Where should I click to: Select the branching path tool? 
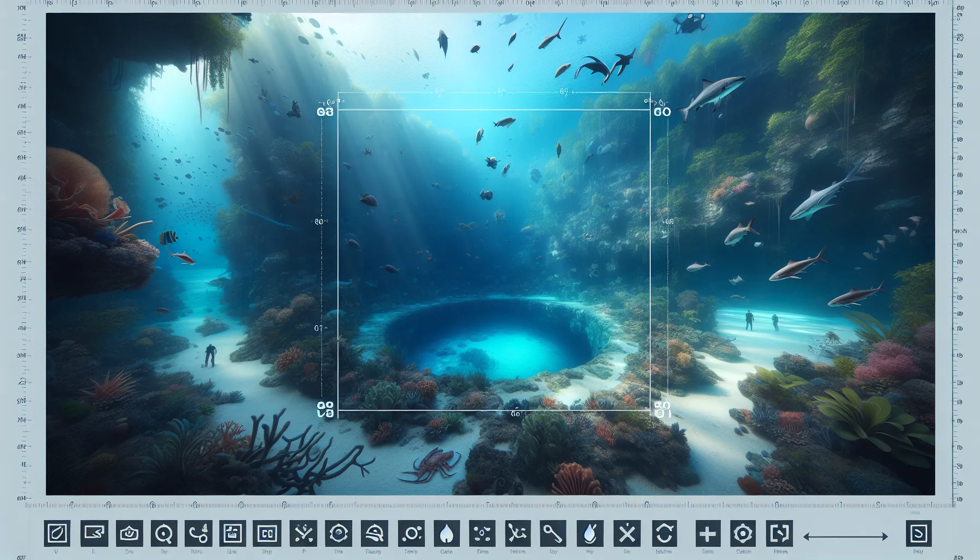pos(517,532)
